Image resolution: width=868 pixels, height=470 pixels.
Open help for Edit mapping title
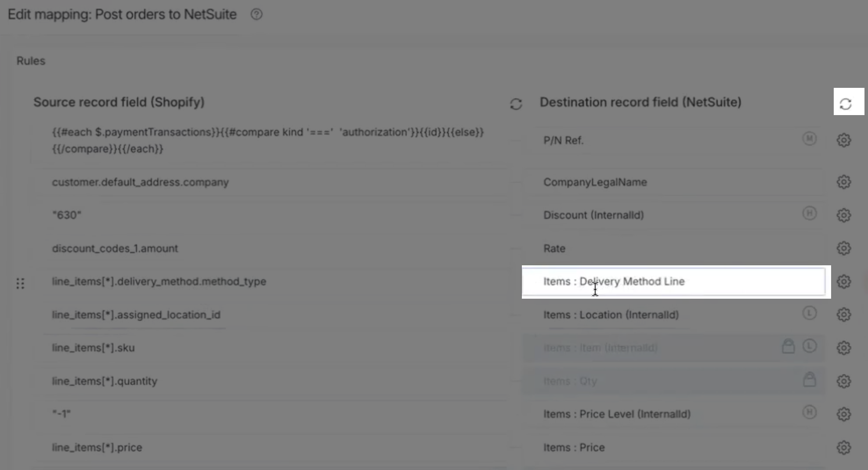point(257,14)
